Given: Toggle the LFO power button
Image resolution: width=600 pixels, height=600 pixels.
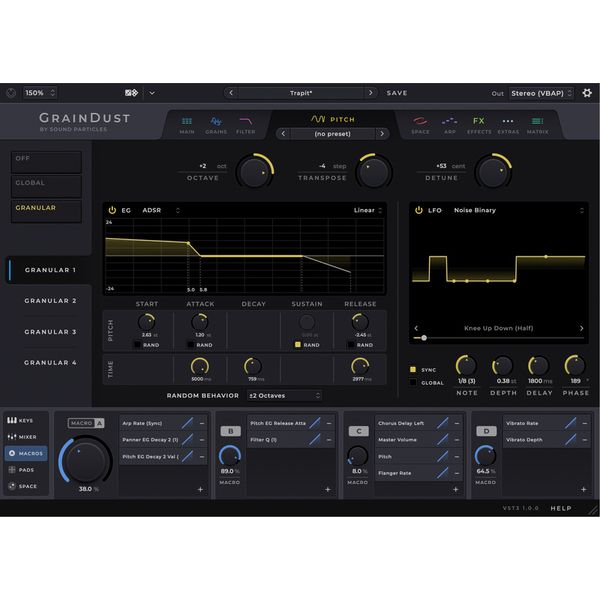Looking at the screenshot, I should pos(419,210).
